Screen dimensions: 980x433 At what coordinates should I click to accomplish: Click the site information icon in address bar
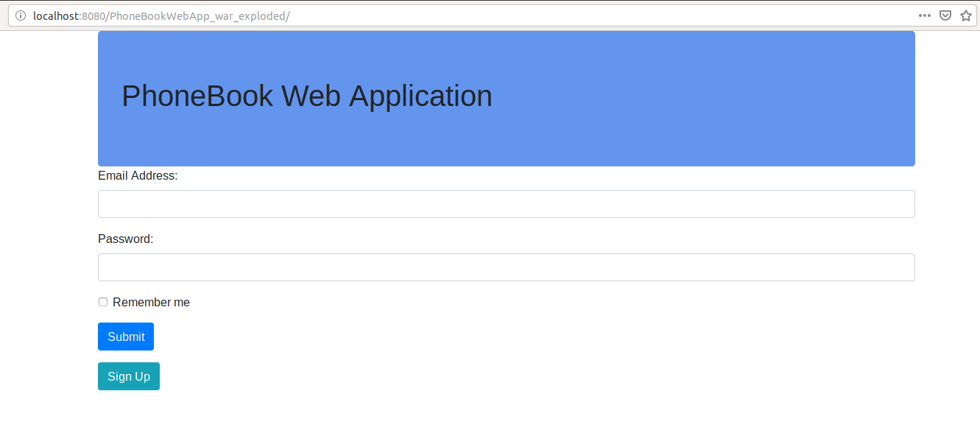(x=21, y=15)
